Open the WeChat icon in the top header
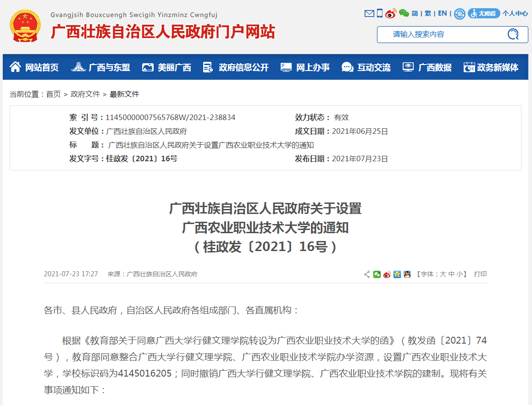This screenshot has width=532, height=405. [x=404, y=13]
